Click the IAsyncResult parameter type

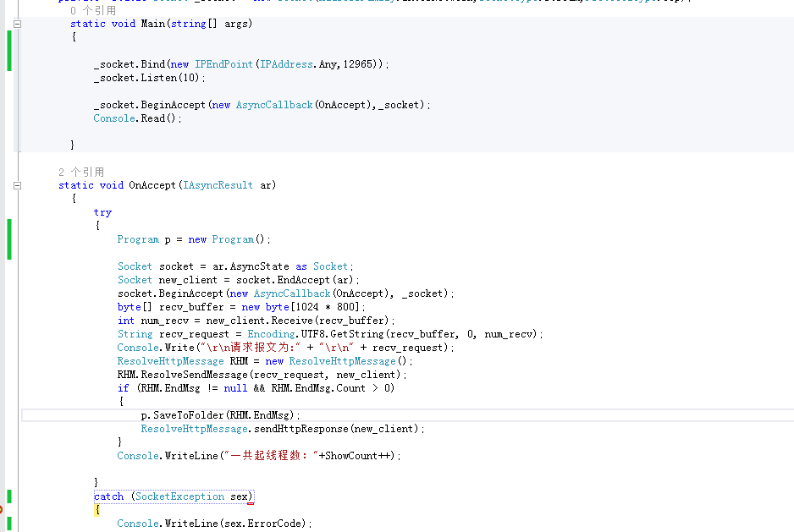(218, 185)
